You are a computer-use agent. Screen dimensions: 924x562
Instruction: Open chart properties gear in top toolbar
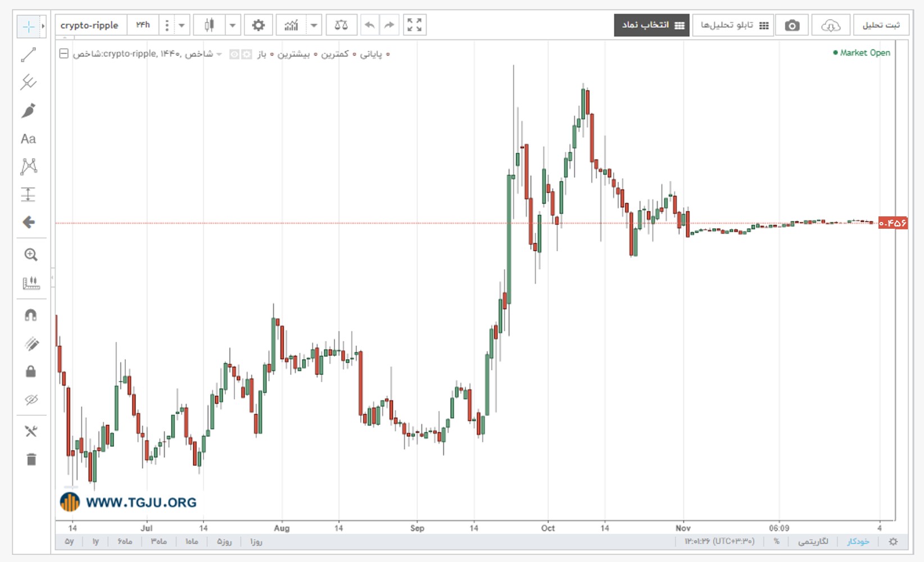tap(259, 25)
